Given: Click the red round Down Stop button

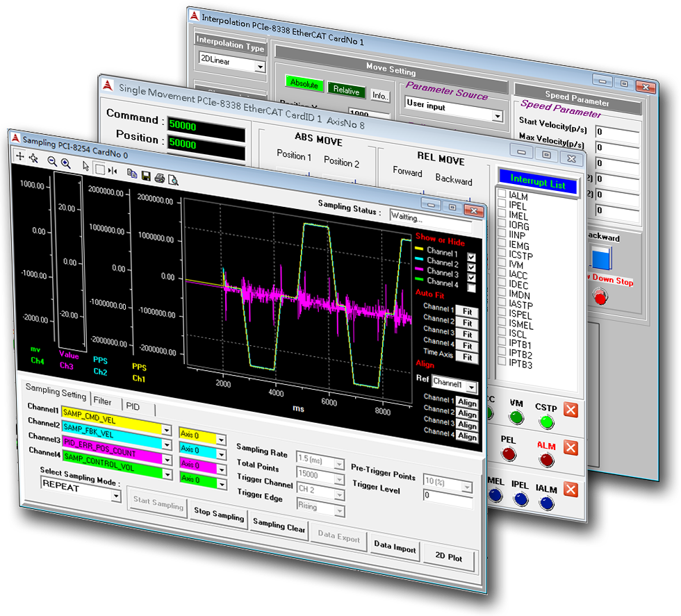Looking at the screenshot, I should (600, 297).
